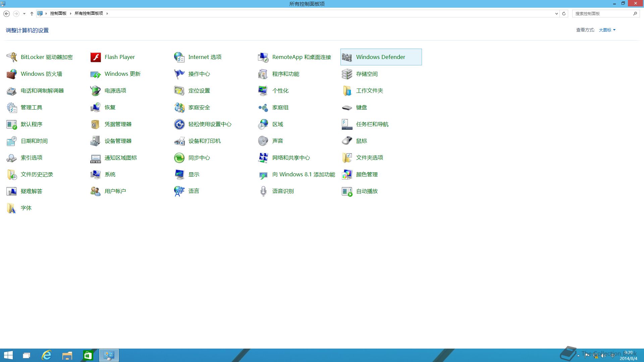Open 同步中心 green icon
The image size is (644, 362).
click(179, 158)
